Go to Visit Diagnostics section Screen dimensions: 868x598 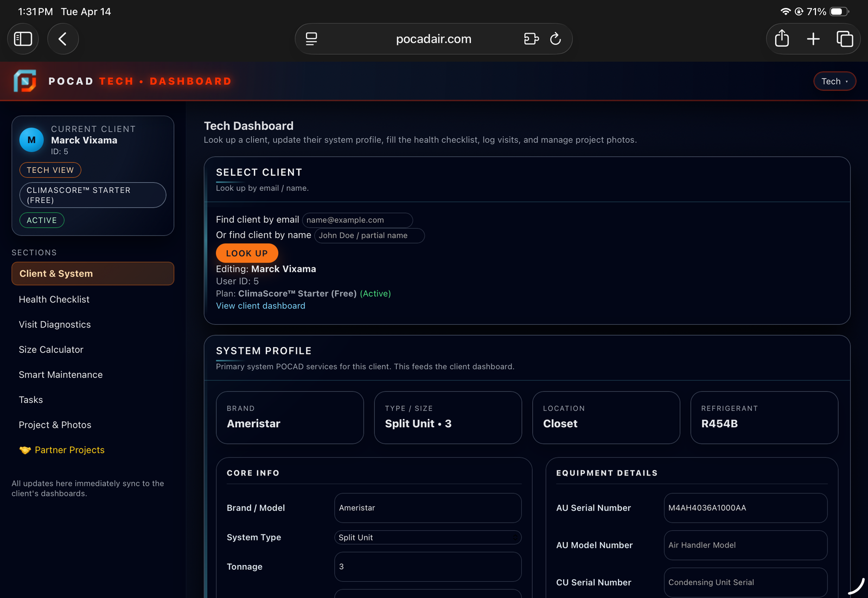point(55,325)
